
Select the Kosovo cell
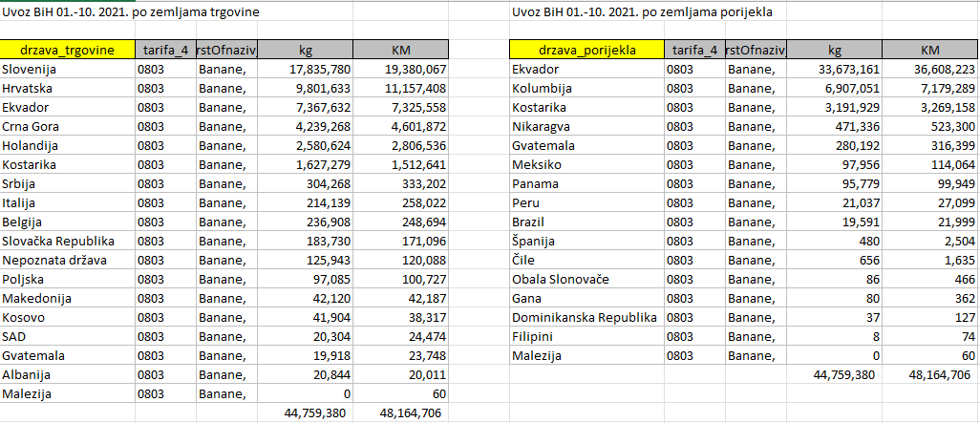68,317
